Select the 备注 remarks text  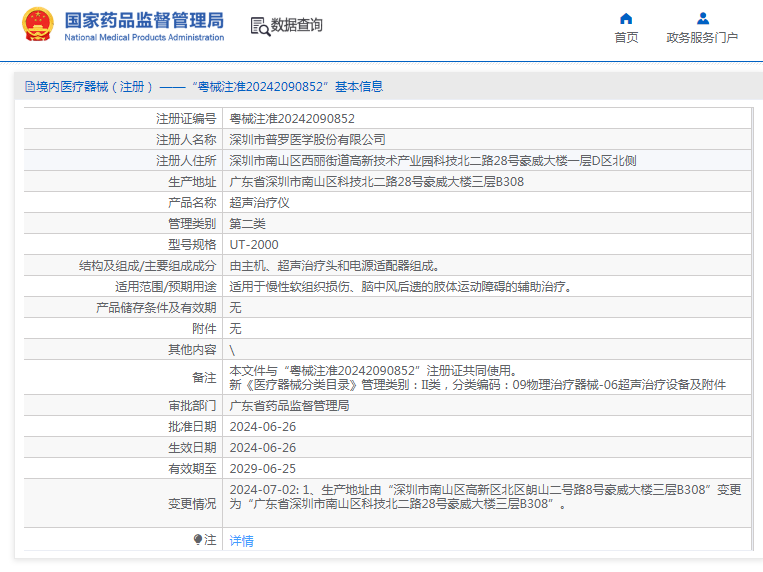[x=477, y=378]
